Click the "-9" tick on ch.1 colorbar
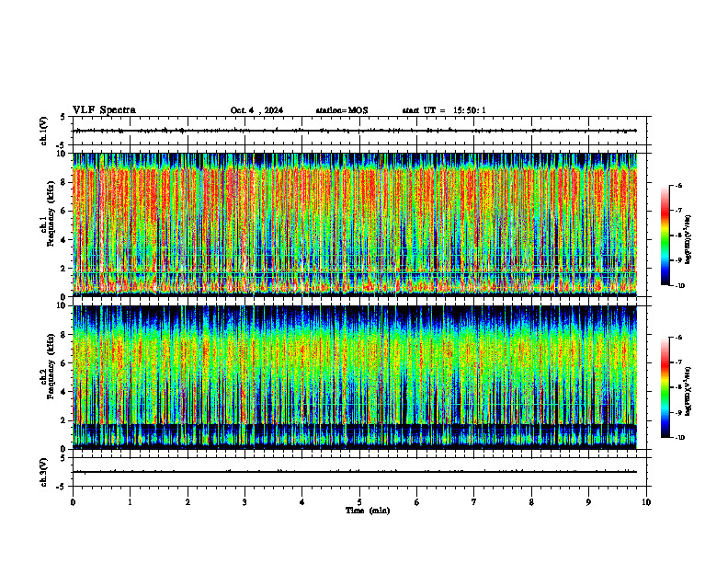 pyautogui.click(x=678, y=260)
